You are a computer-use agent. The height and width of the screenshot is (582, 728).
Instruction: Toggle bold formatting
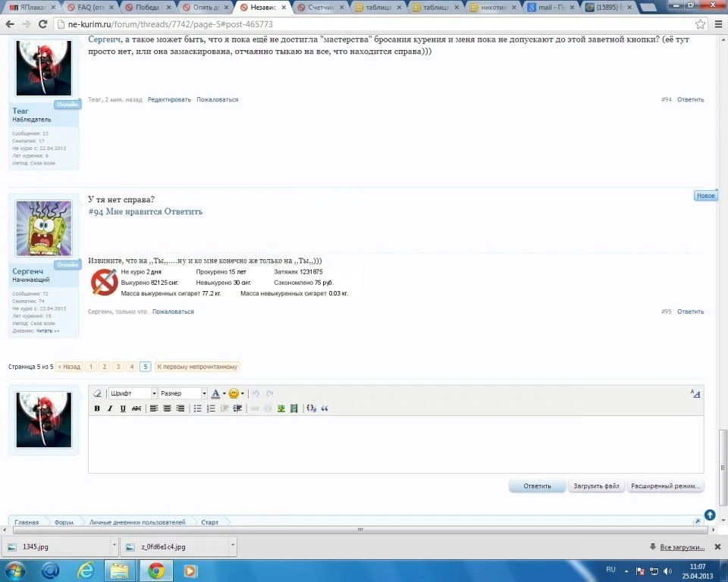(x=97, y=408)
